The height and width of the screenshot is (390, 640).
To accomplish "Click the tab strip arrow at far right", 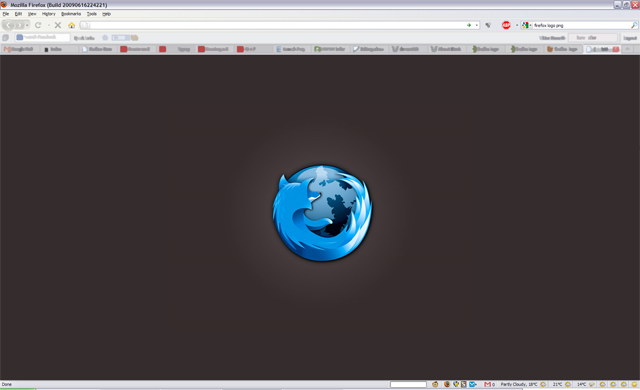I will (x=627, y=49).
